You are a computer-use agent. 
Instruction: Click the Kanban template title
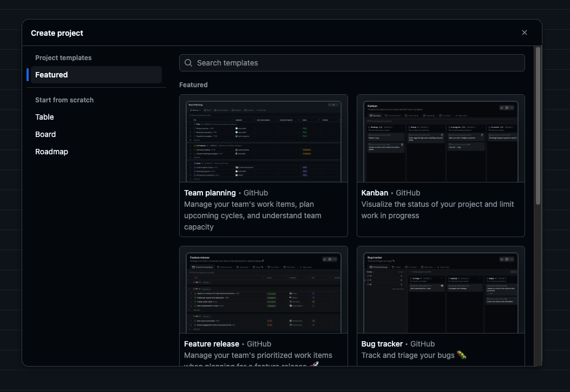click(375, 193)
